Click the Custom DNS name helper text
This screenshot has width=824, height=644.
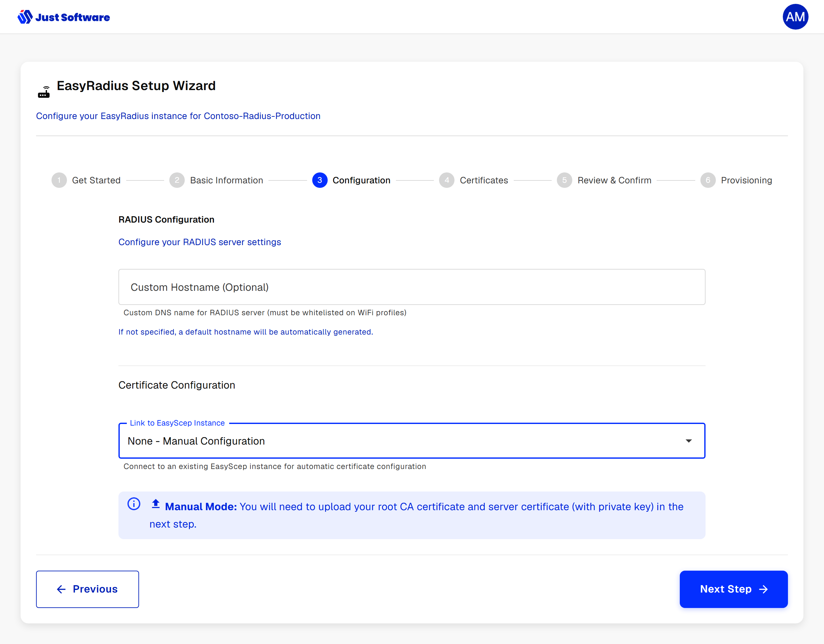265,313
